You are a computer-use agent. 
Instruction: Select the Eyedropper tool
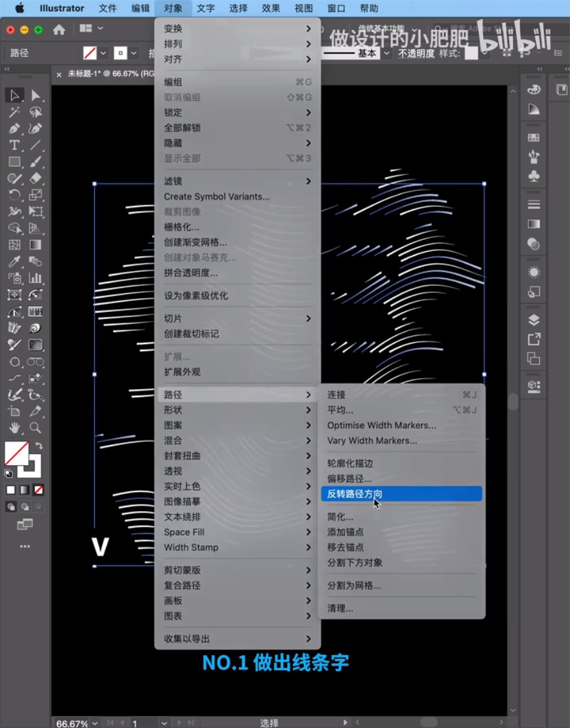click(14, 261)
